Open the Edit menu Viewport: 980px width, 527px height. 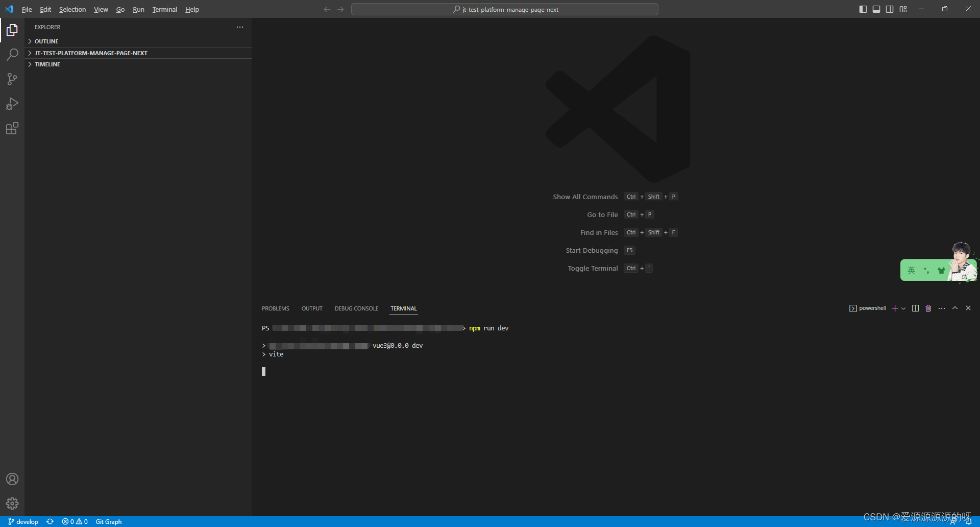pyautogui.click(x=45, y=9)
